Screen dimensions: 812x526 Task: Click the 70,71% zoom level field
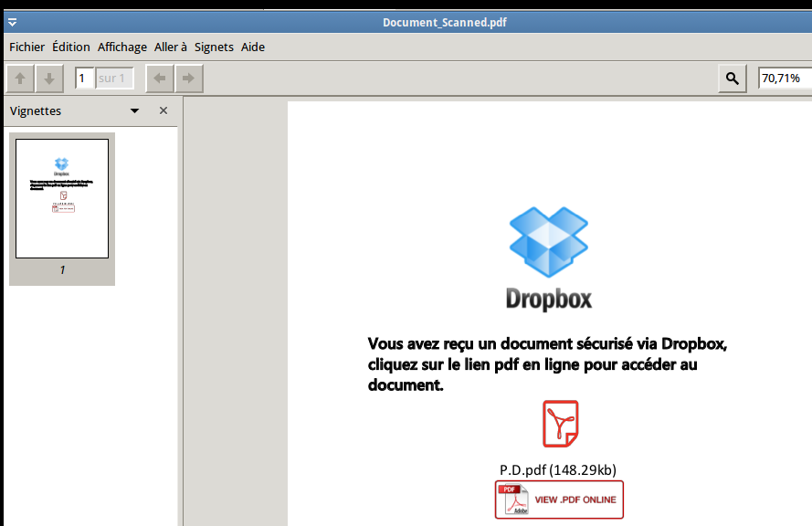click(x=784, y=79)
